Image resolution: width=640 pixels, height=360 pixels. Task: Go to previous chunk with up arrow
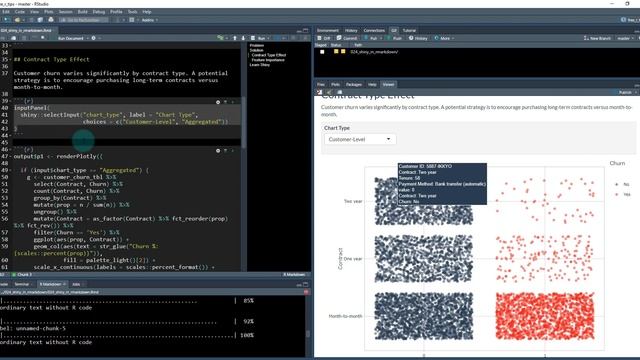(x=235, y=38)
